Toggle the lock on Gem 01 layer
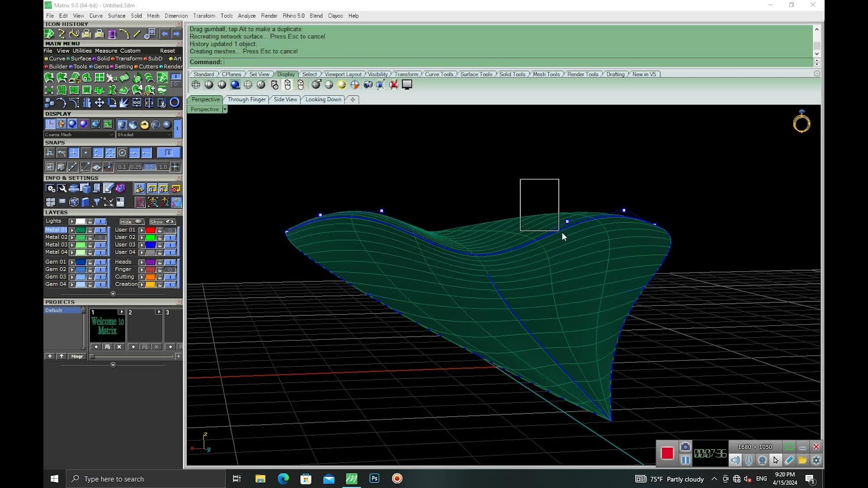This screenshot has width=868, height=488. tap(90, 262)
